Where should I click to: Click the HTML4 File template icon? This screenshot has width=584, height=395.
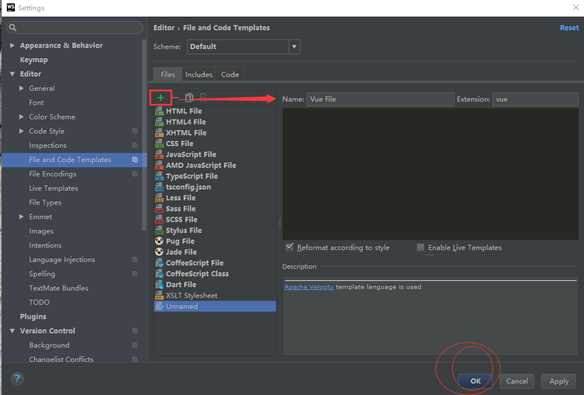[159, 122]
